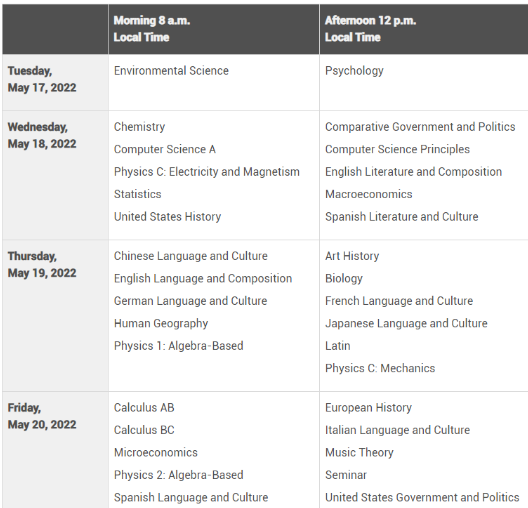The image size is (528, 508).
Task: Select the Physics 1: Algebra-Based entry
Action: coord(178,346)
